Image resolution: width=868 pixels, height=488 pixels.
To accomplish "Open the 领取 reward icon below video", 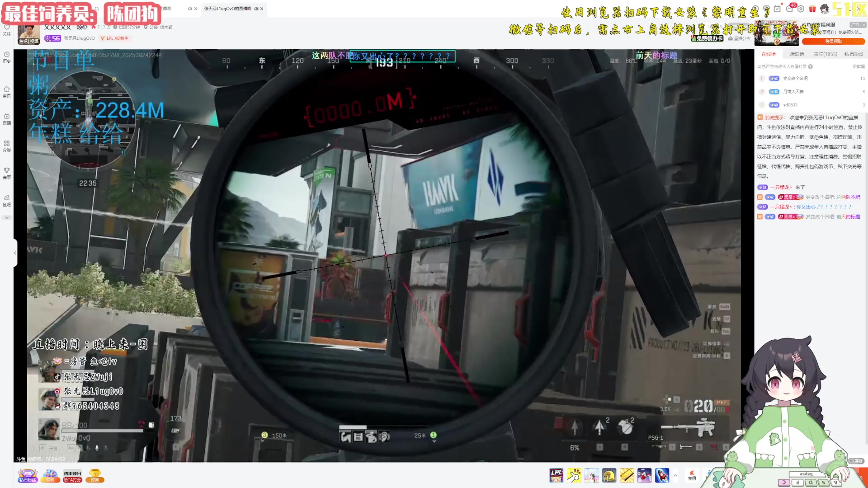I will pyautogui.click(x=50, y=476).
